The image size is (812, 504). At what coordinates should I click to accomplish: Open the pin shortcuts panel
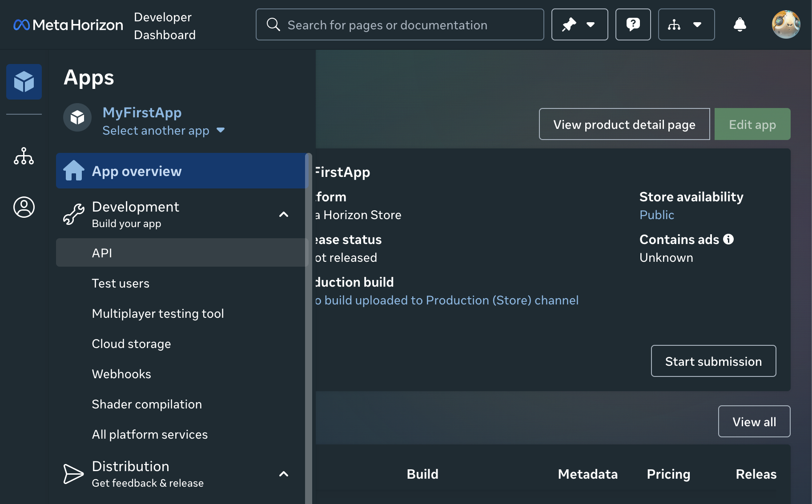coord(579,24)
